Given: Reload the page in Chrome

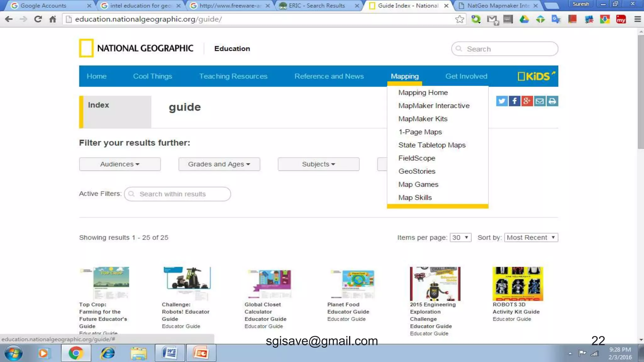Looking at the screenshot, I should pyautogui.click(x=38, y=19).
